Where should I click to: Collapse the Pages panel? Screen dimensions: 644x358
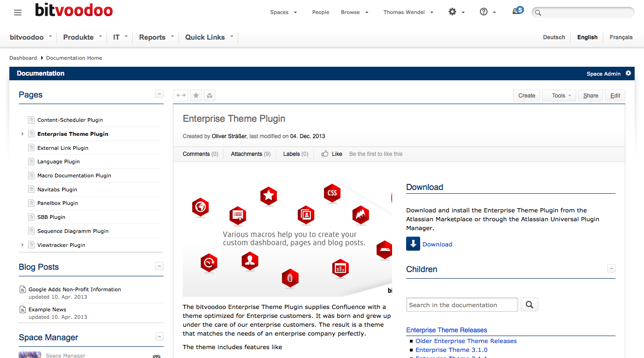click(159, 94)
